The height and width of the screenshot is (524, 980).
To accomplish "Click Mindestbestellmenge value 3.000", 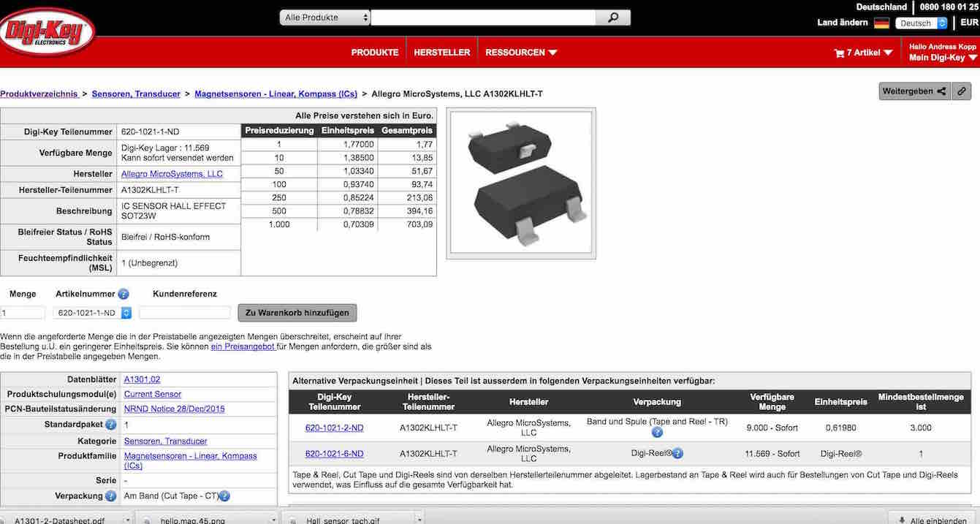I will point(921,428).
